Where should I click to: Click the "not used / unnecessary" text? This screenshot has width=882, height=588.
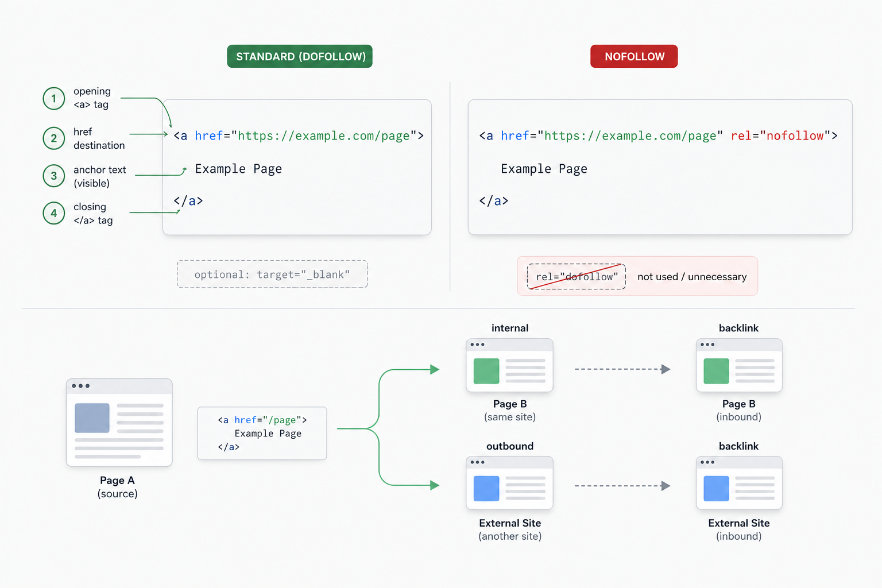pyautogui.click(x=692, y=277)
